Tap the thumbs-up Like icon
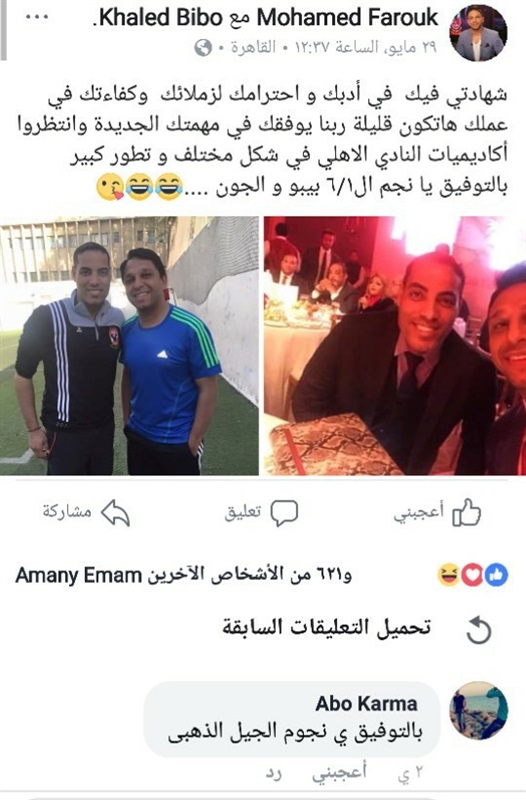Image resolution: width=526 pixels, height=800 pixels. click(467, 512)
